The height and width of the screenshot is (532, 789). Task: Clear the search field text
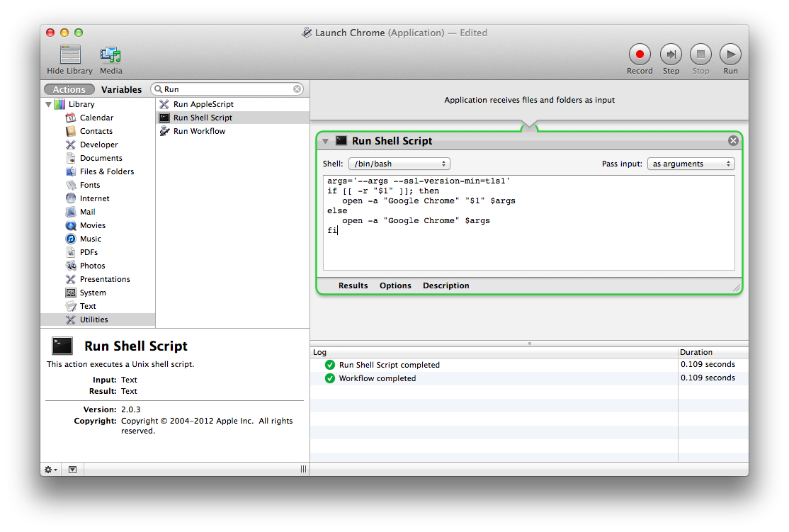point(297,89)
